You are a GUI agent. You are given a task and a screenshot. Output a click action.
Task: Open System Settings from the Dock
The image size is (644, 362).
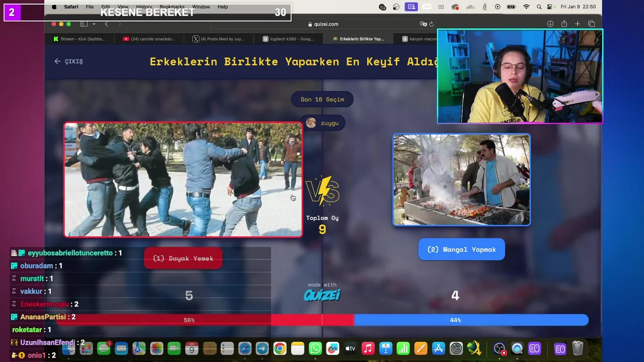[456, 348]
